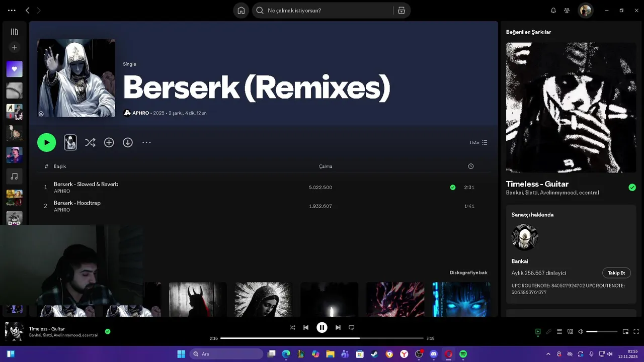This screenshot has height=362, width=644.
Task: Open the veiled woman halo album thumbnail
Action: coord(263,299)
